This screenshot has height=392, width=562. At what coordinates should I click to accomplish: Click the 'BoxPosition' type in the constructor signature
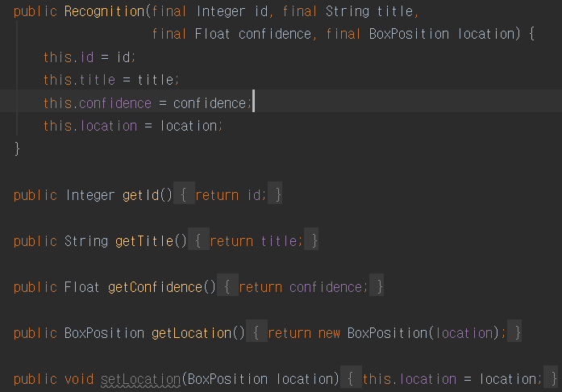(409, 34)
